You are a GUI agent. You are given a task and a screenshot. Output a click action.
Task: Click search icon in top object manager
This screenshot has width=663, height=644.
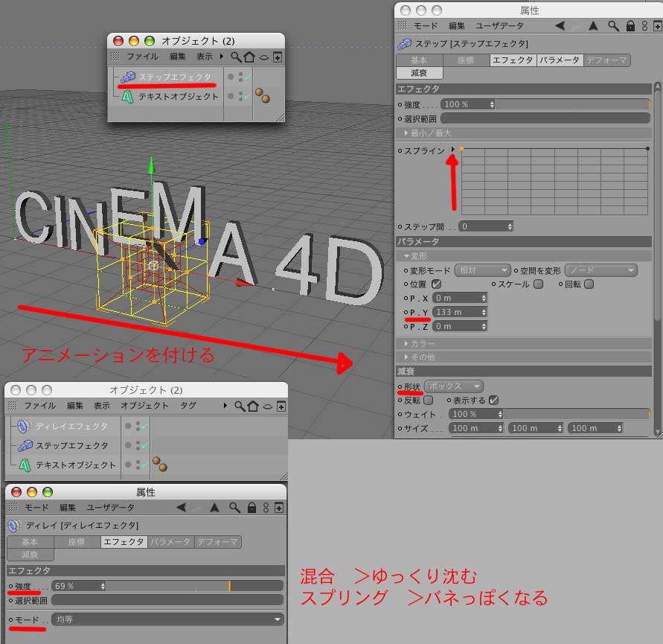tap(236, 57)
